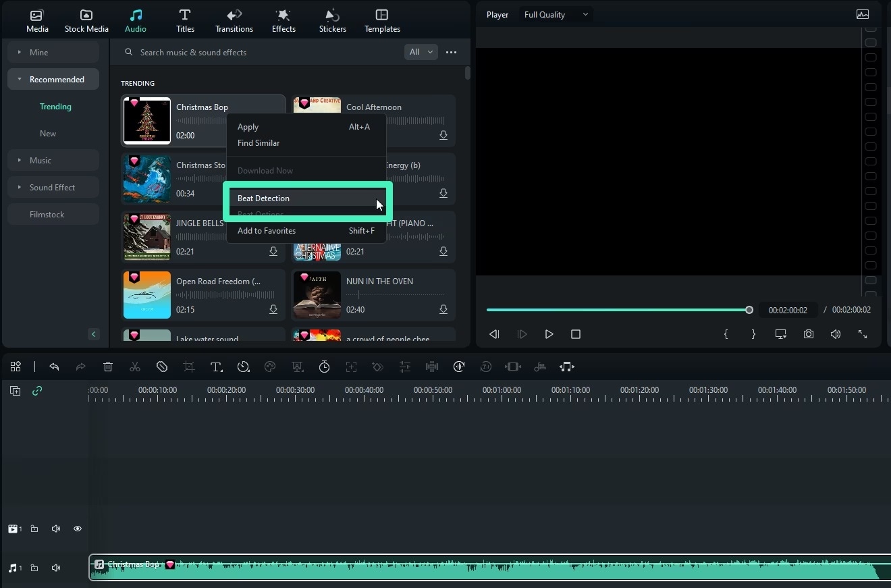Open the Text tool in the timeline toolbar

coord(216,367)
